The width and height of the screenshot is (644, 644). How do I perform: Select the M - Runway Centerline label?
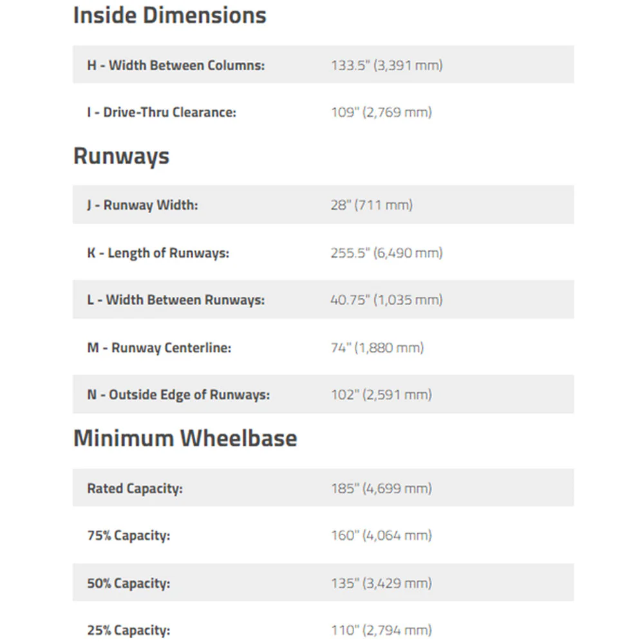[x=159, y=348]
